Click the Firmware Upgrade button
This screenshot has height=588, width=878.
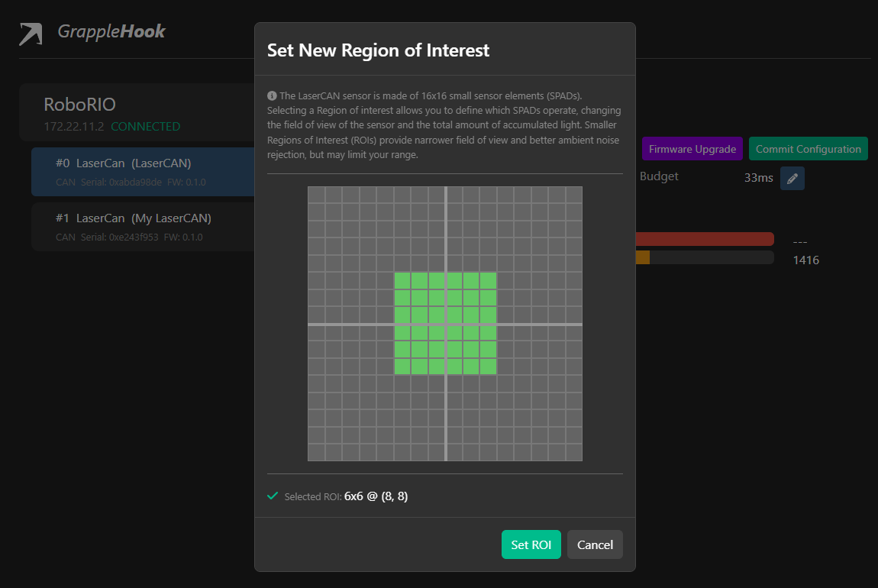692,149
